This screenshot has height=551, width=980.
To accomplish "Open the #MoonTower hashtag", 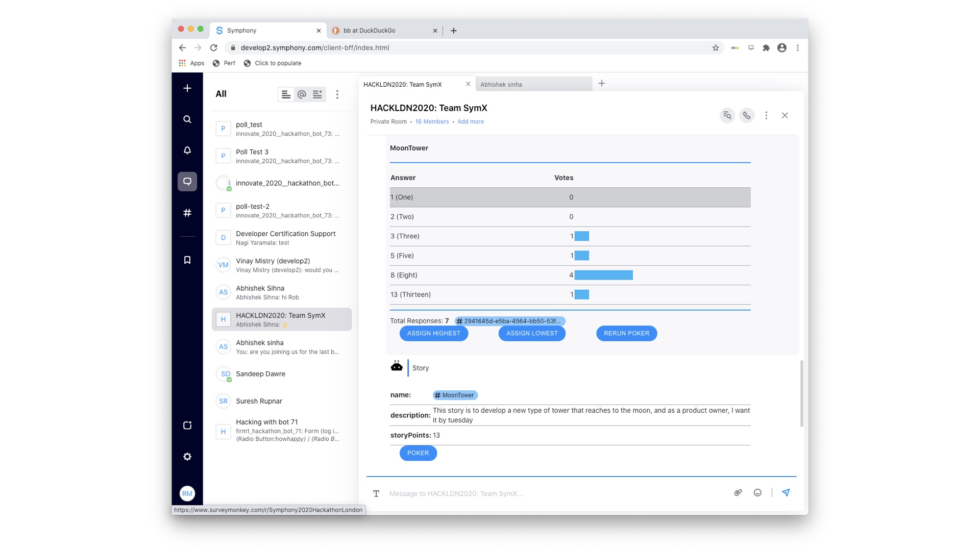I will point(455,395).
